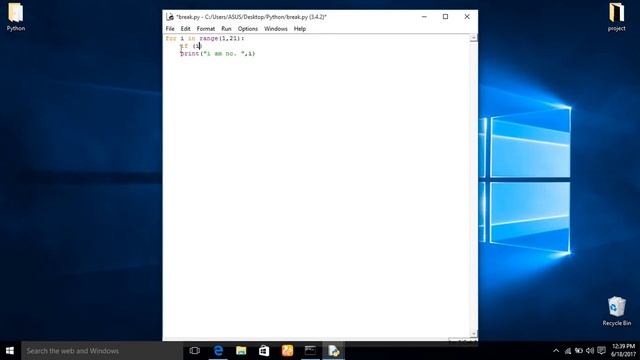Click the editor scrollbar down arrow
Viewport: 640px width, 360px height.
(x=473, y=333)
